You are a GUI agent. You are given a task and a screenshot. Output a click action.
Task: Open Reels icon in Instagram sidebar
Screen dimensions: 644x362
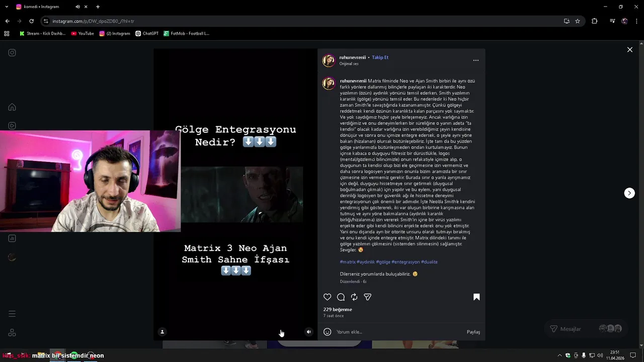tap(12, 126)
